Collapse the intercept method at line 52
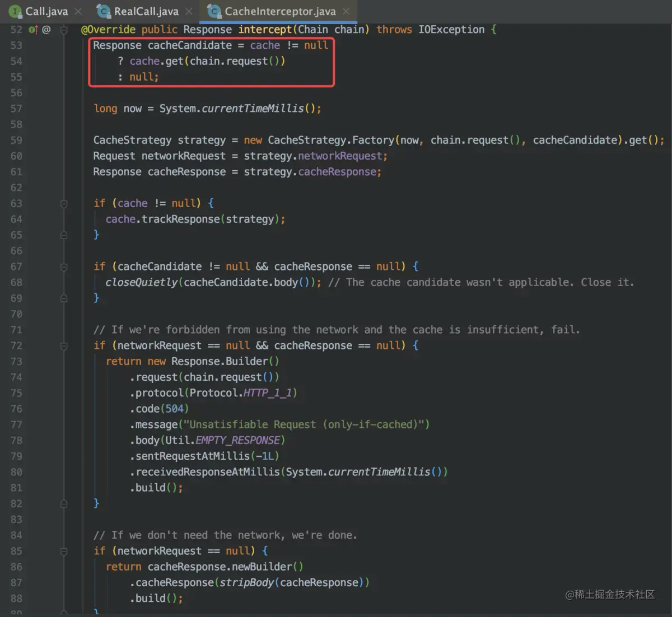 tap(64, 30)
